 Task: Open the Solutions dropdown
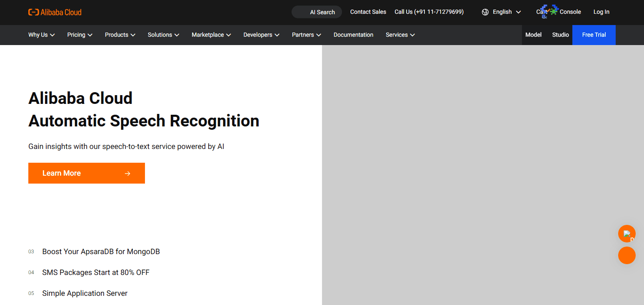tap(164, 35)
